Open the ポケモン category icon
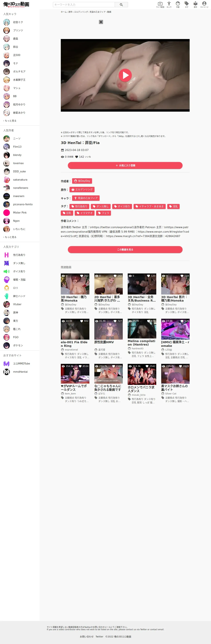This screenshot has width=211, height=644. tap(7, 346)
